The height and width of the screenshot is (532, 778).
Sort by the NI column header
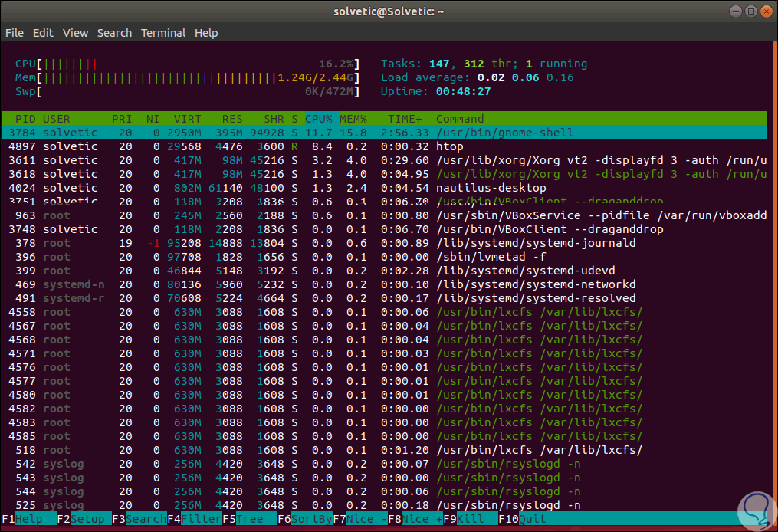153,119
